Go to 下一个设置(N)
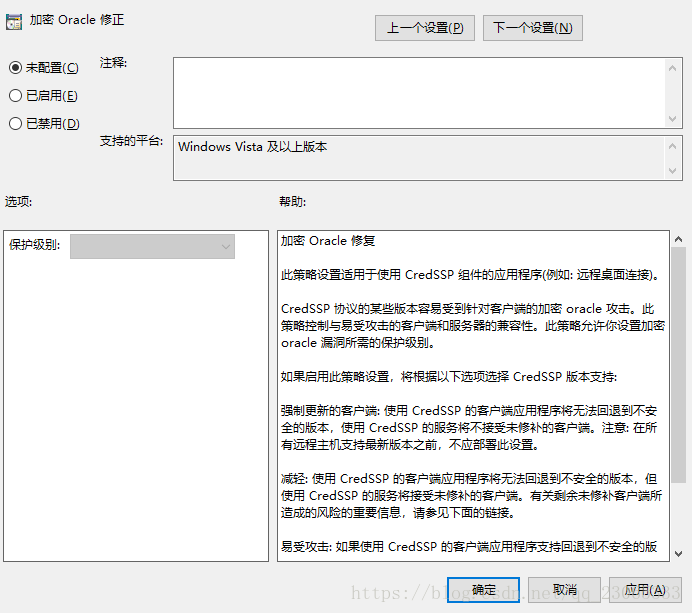692x613 pixels. click(533, 28)
